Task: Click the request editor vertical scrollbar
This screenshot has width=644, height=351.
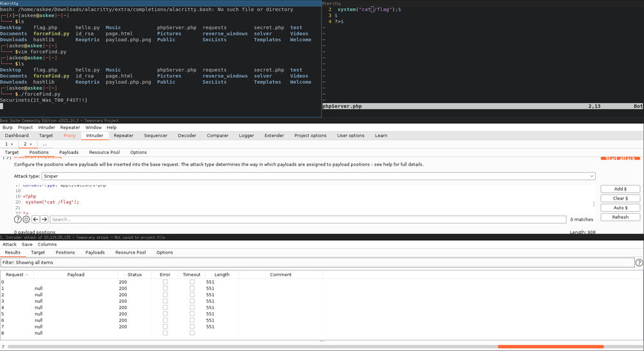Action: [594, 204]
